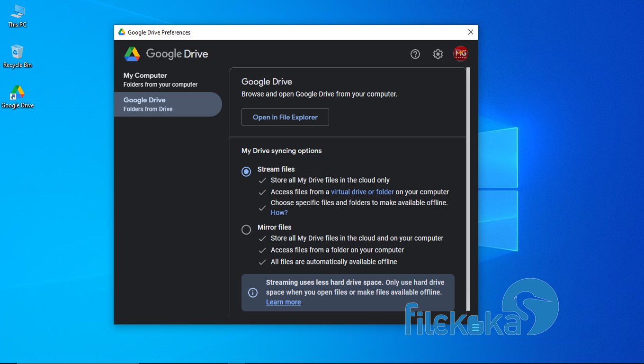Open the virtual drive or folder link

click(x=362, y=192)
